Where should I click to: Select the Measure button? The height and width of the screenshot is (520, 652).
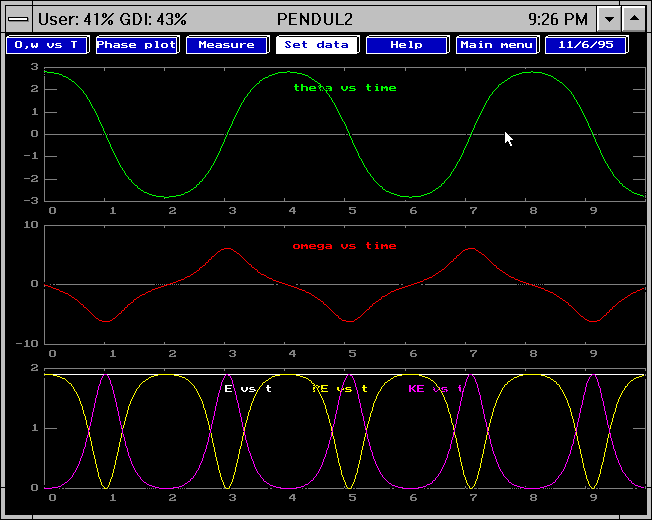coord(226,45)
